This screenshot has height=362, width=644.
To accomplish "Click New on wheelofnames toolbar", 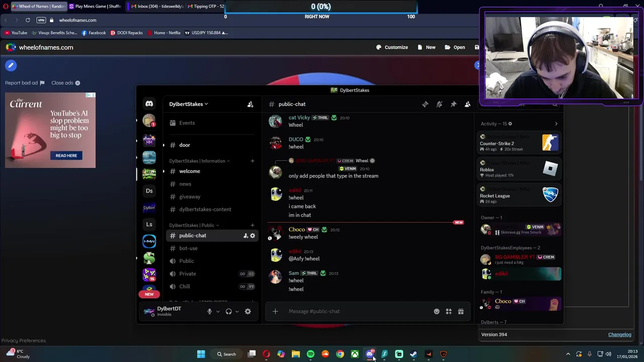I will pyautogui.click(x=426, y=47).
